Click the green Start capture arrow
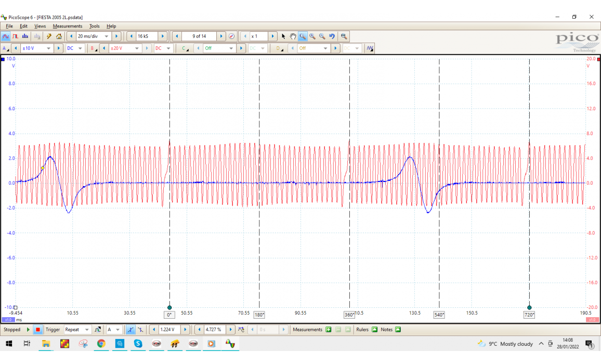The width and height of the screenshot is (601, 364). [x=28, y=330]
